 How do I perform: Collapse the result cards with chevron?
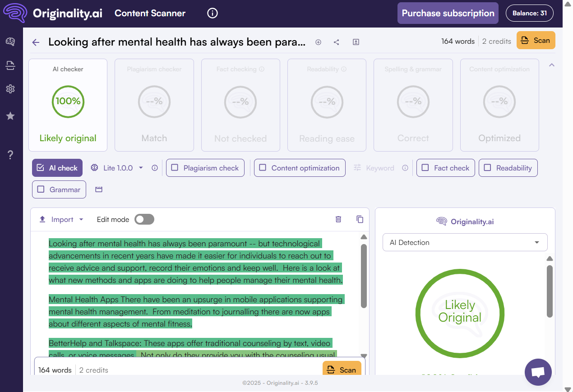551,65
